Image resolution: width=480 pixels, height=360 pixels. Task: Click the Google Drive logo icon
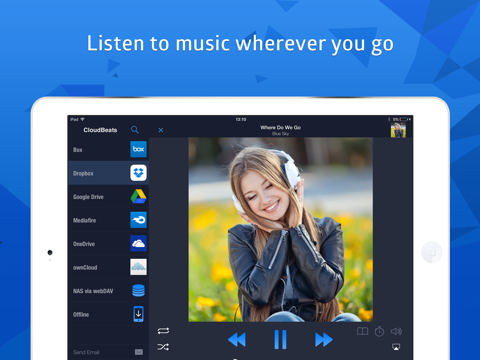pyautogui.click(x=138, y=196)
